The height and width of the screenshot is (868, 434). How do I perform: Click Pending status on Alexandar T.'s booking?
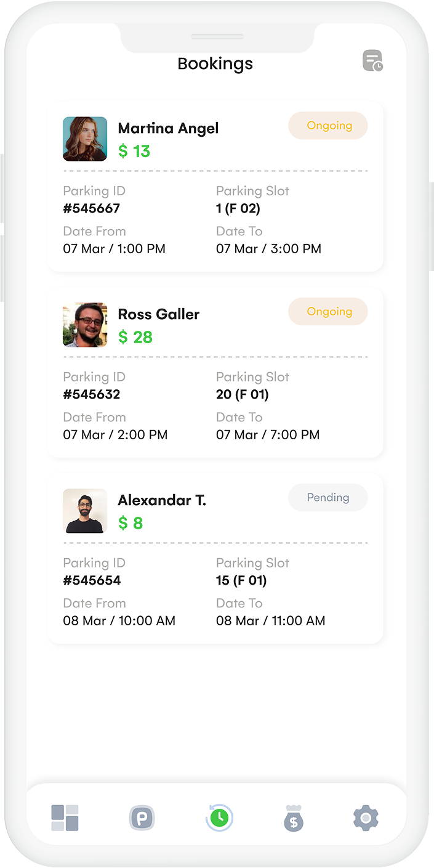[x=328, y=498]
